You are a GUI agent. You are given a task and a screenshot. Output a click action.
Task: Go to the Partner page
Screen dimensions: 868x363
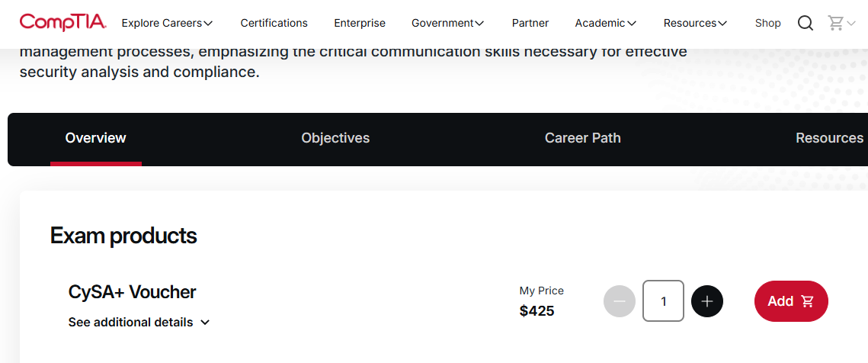530,24
